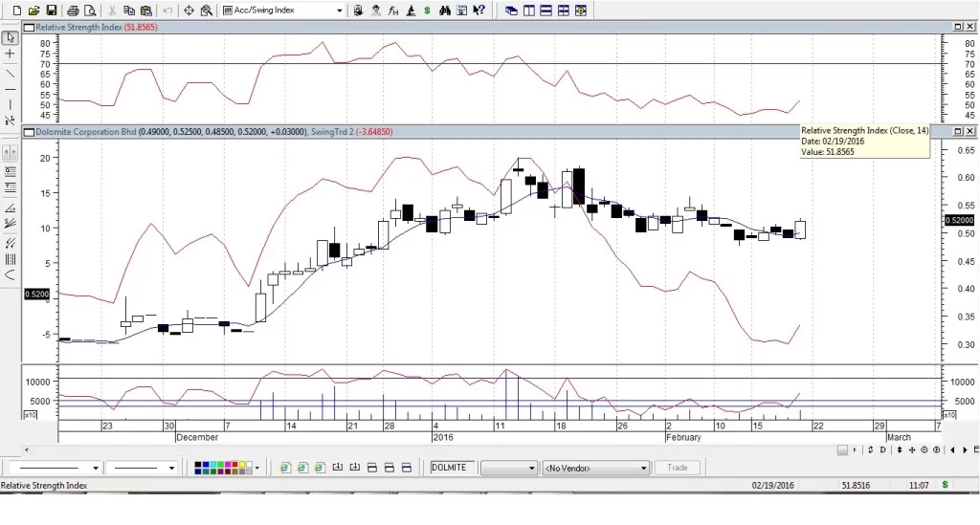Select the arrow pointer tool

click(x=10, y=38)
